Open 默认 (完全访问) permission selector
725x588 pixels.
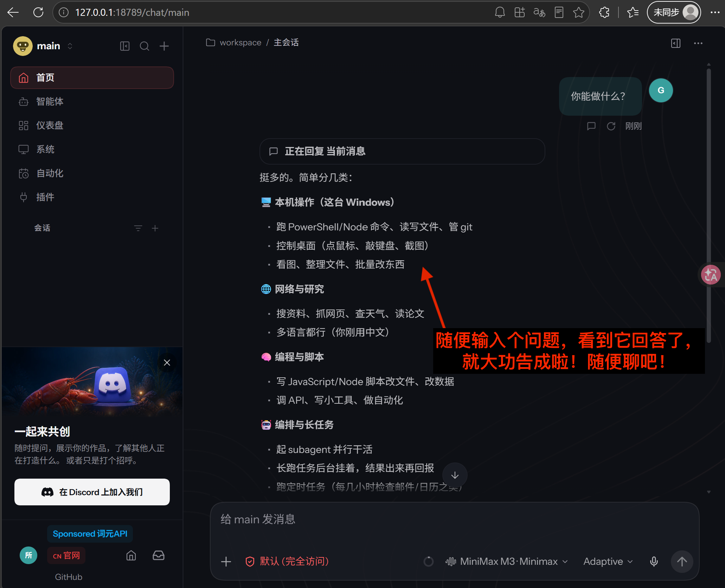[x=287, y=562]
